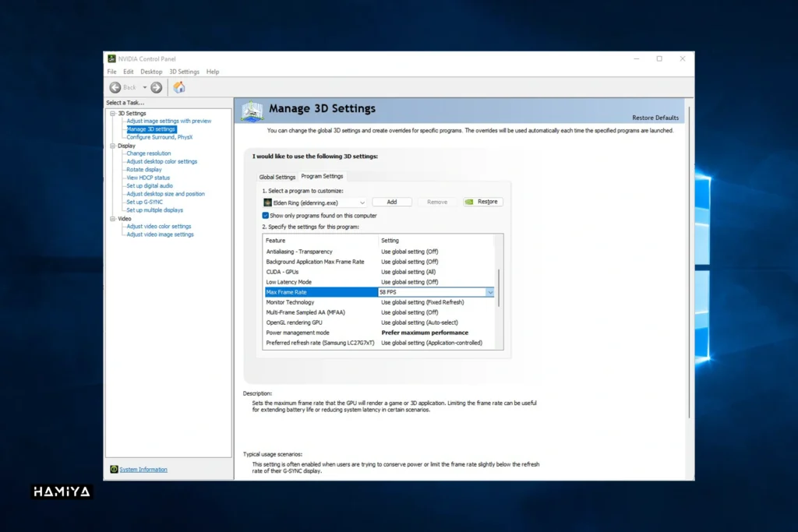Click the Setting column header
Screen dimensions: 798x532
[x=436, y=241]
